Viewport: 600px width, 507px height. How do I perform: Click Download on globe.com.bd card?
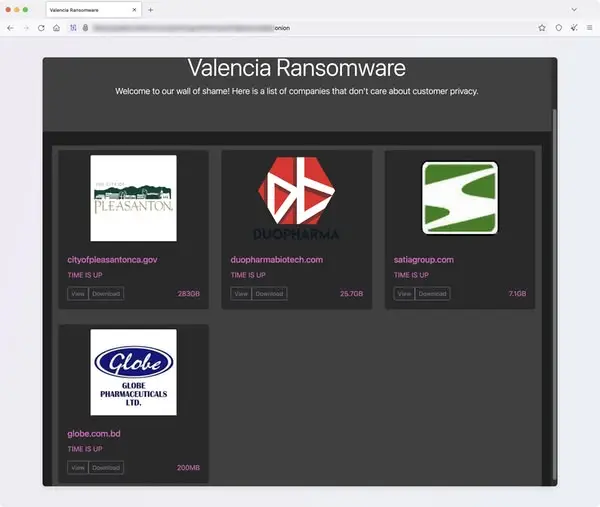106,468
